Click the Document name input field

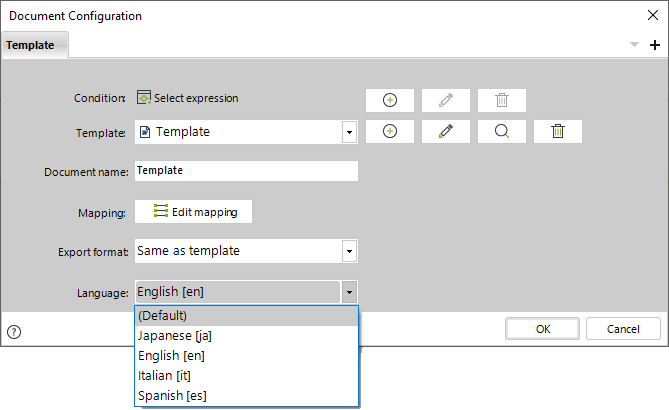(x=246, y=171)
